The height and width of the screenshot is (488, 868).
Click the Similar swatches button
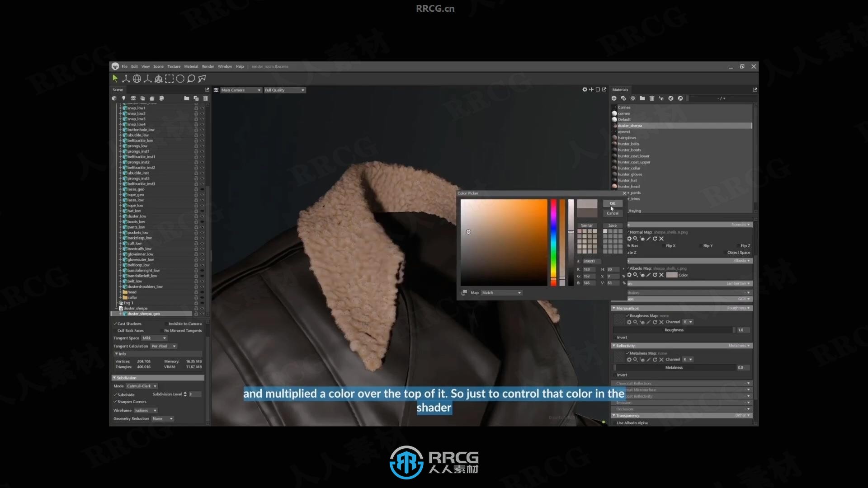pos(587,225)
